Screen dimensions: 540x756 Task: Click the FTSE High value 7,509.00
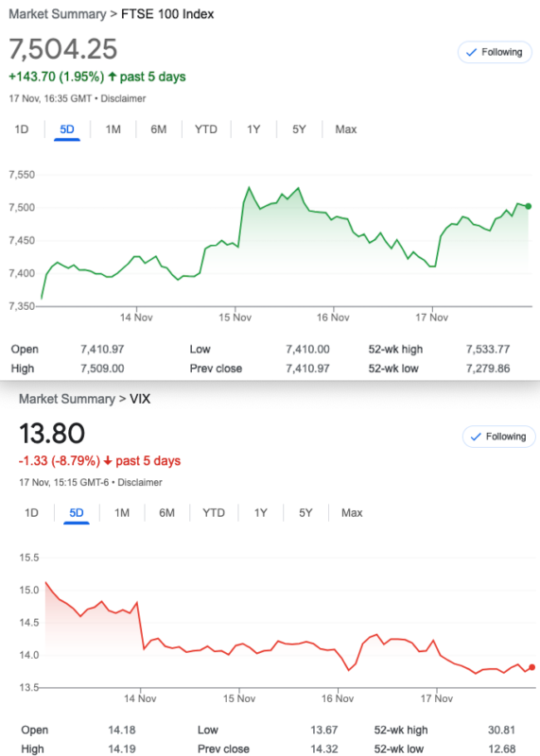pyautogui.click(x=102, y=369)
